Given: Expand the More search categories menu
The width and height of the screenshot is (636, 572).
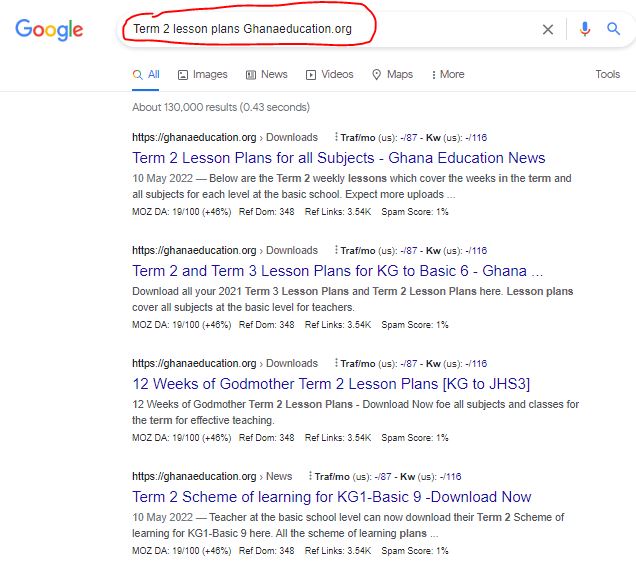Looking at the screenshot, I should pos(448,75).
